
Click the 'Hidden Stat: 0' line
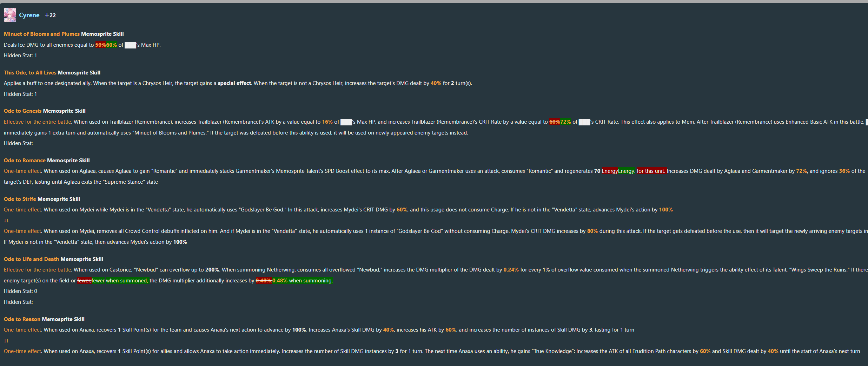[x=20, y=291]
